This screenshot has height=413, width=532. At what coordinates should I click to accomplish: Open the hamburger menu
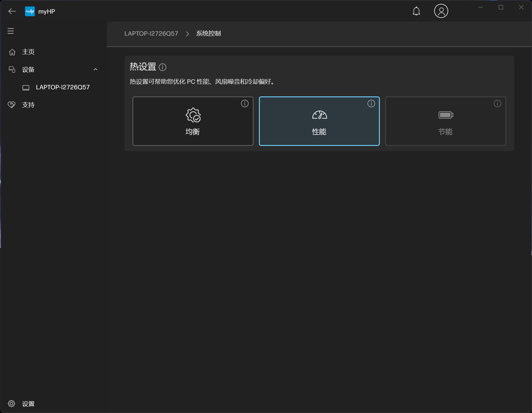coord(10,31)
